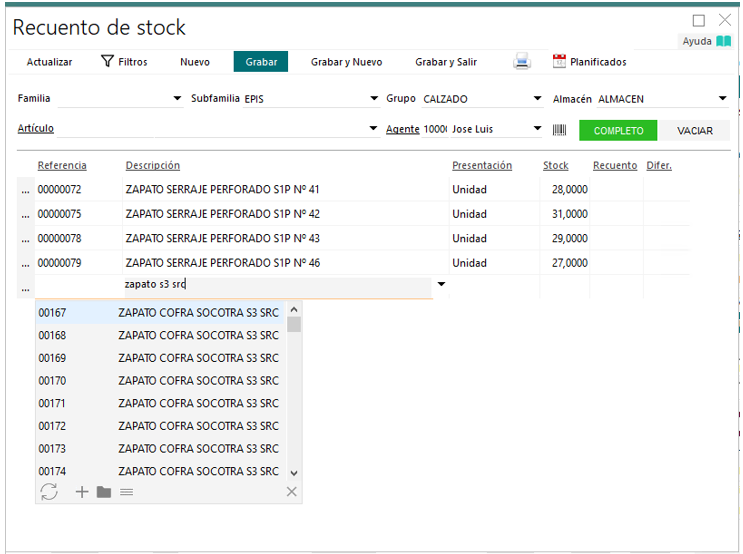Expand the Familia dropdown
The width and height of the screenshot is (743, 554).
[178, 99]
